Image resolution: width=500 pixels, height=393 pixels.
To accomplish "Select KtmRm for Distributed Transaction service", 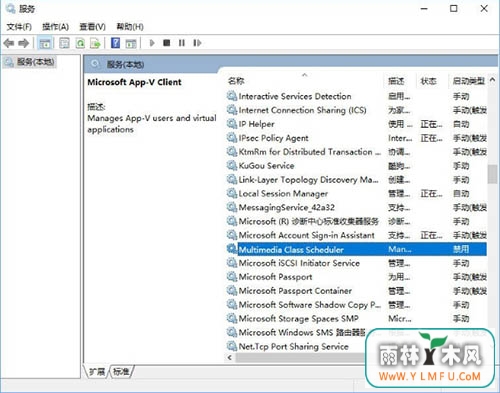I will 356,152.
